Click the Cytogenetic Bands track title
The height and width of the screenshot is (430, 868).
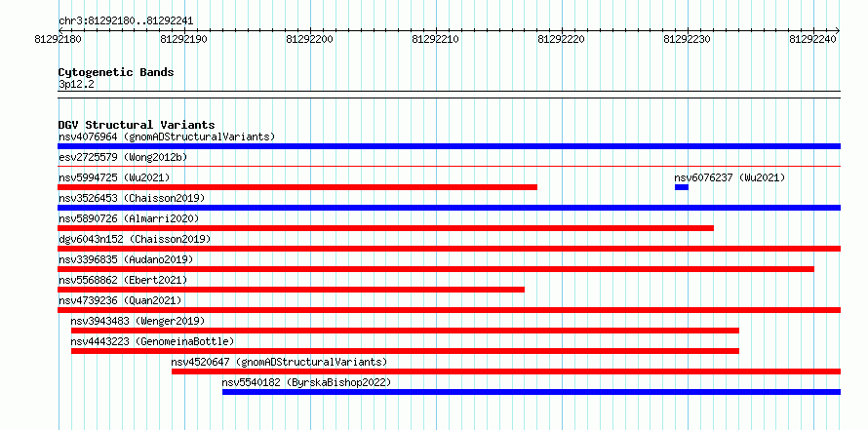pyautogui.click(x=116, y=72)
